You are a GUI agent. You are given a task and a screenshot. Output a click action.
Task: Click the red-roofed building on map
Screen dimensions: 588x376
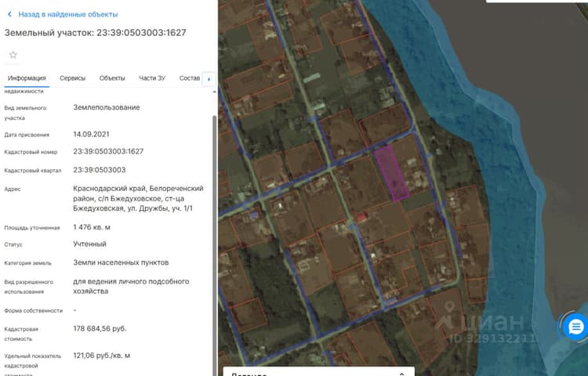coord(361,217)
